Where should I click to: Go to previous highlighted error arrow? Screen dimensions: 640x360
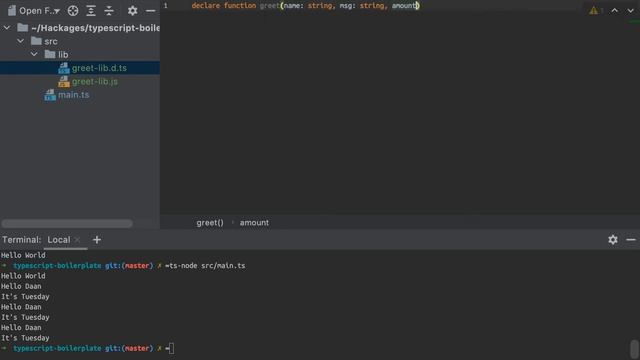[615, 11]
